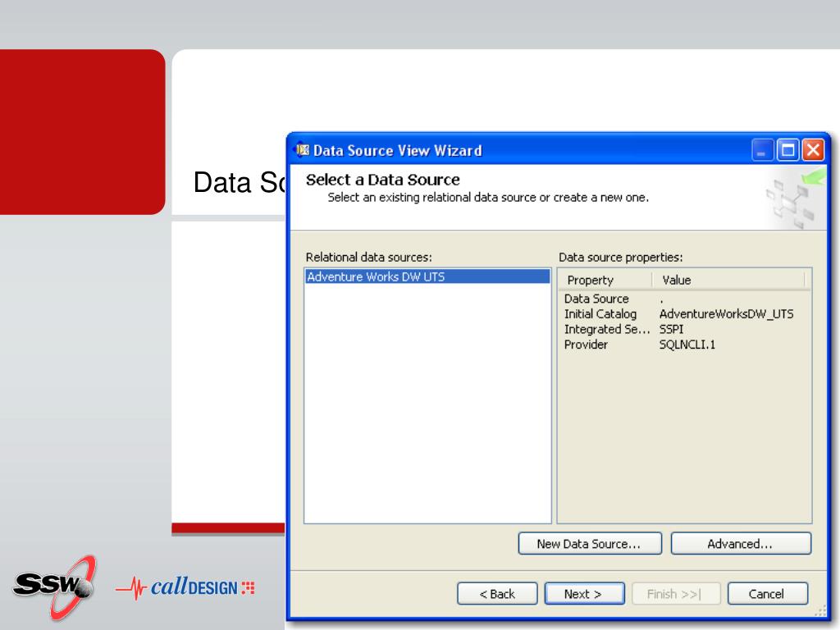The height and width of the screenshot is (630, 840).
Task: Open the New Data Source... dialog
Action: [x=590, y=544]
